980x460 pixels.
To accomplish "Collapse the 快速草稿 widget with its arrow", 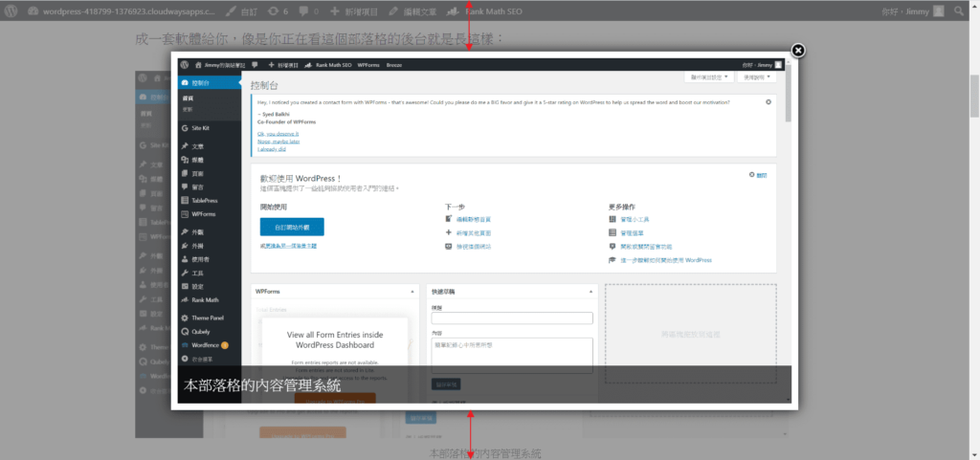I will coord(591,292).
